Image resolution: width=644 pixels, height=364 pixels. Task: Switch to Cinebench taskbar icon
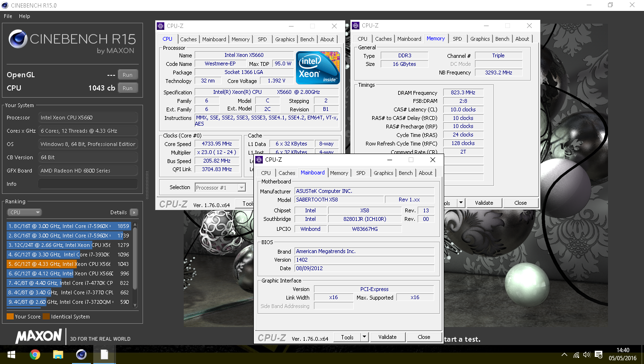pyautogui.click(x=81, y=355)
